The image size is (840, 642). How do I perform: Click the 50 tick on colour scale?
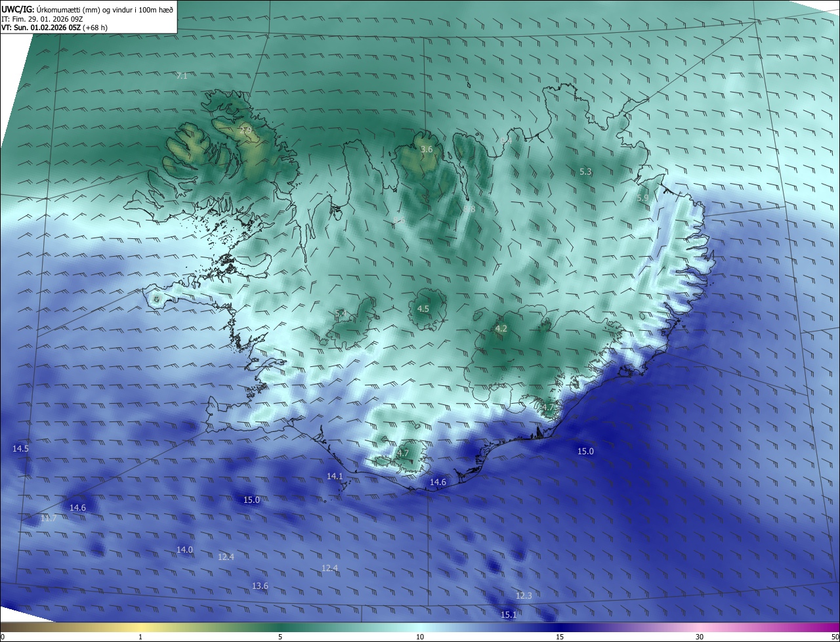[x=834, y=637]
